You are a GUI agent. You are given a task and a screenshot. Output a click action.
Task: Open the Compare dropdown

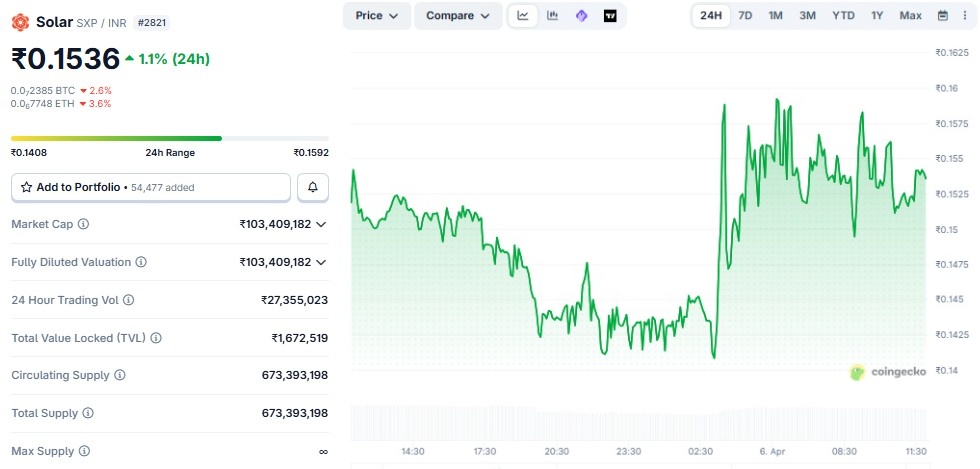click(x=457, y=16)
